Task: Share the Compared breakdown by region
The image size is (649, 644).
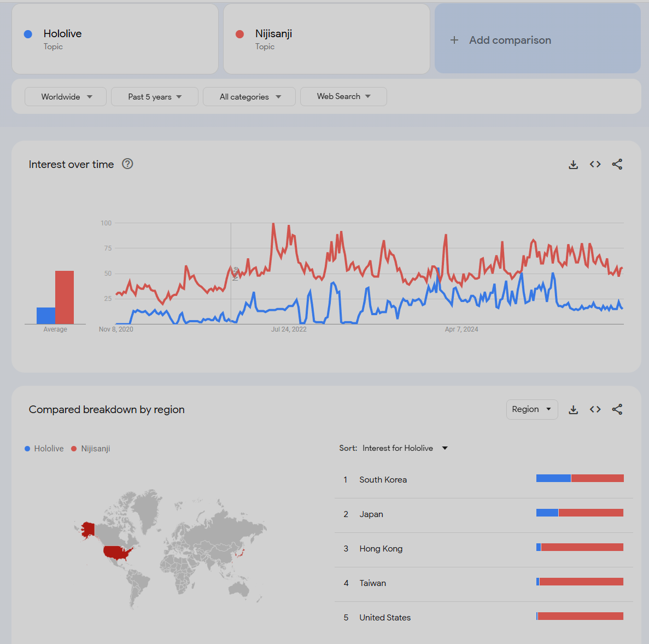Action: point(617,409)
